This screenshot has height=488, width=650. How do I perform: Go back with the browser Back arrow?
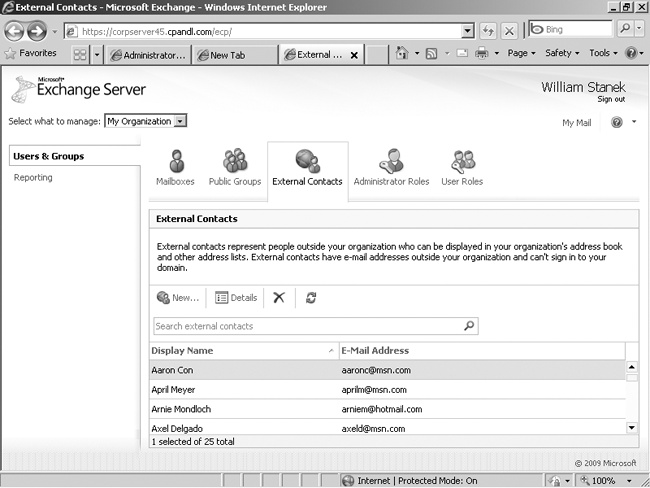14,31
